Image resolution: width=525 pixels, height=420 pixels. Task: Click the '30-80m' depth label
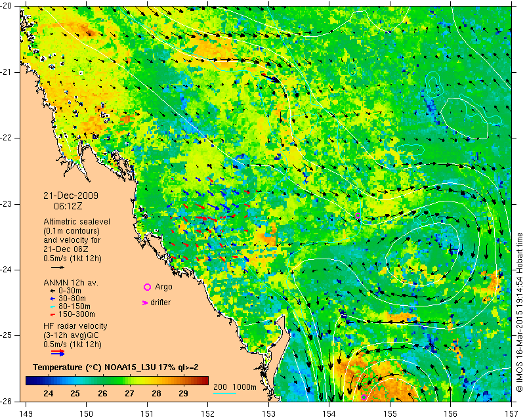72,299
